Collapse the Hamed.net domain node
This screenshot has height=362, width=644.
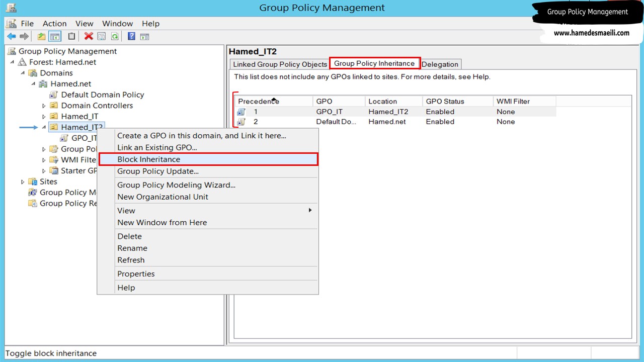pos(33,84)
